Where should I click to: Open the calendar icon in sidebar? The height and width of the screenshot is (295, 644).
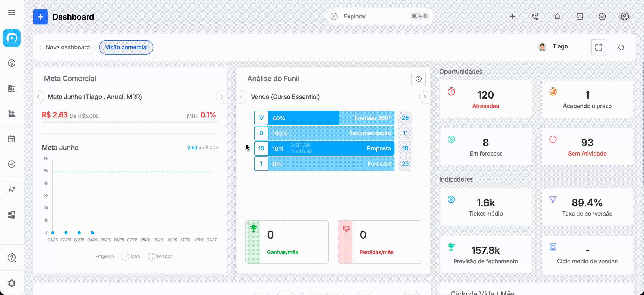[11, 139]
